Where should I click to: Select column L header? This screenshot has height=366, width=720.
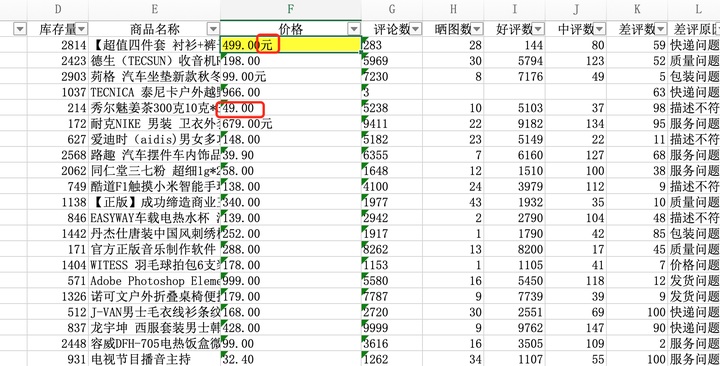694,9
